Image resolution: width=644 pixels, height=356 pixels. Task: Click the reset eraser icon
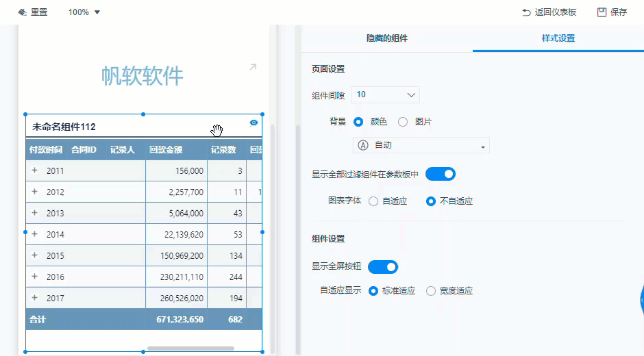point(22,12)
